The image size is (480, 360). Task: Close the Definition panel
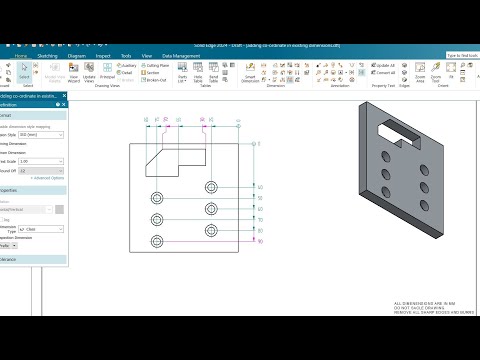click(64, 105)
